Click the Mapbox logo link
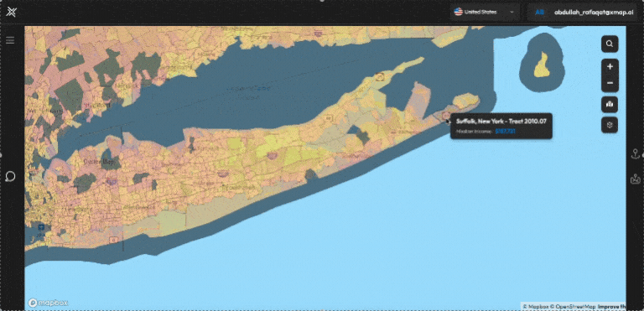 click(x=48, y=303)
